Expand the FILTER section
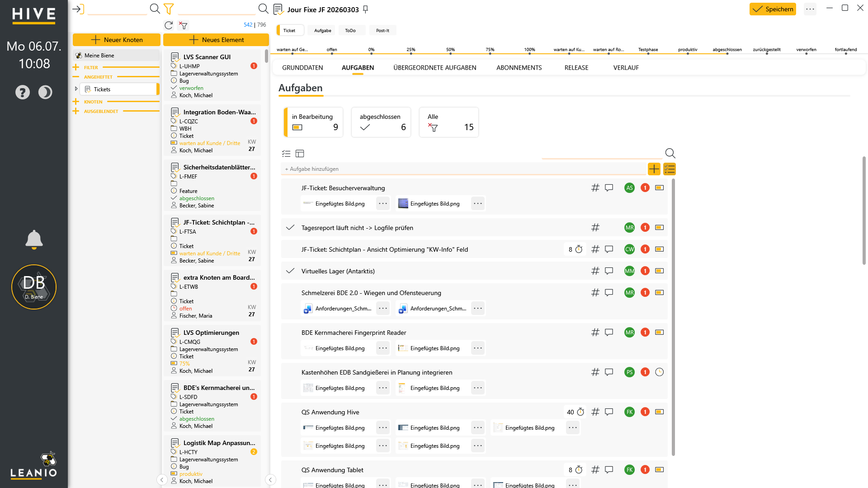Image resolution: width=868 pixels, height=488 pixels. click(75, 67)
